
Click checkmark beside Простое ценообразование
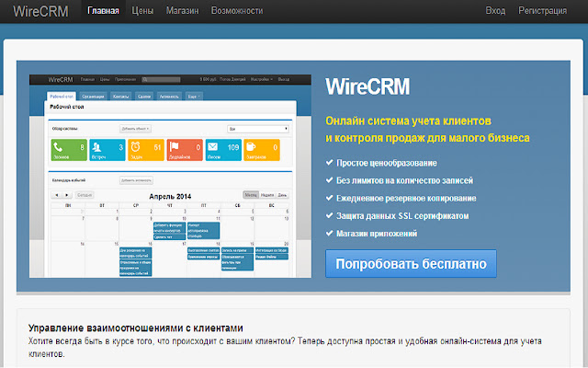coord(330,163)
